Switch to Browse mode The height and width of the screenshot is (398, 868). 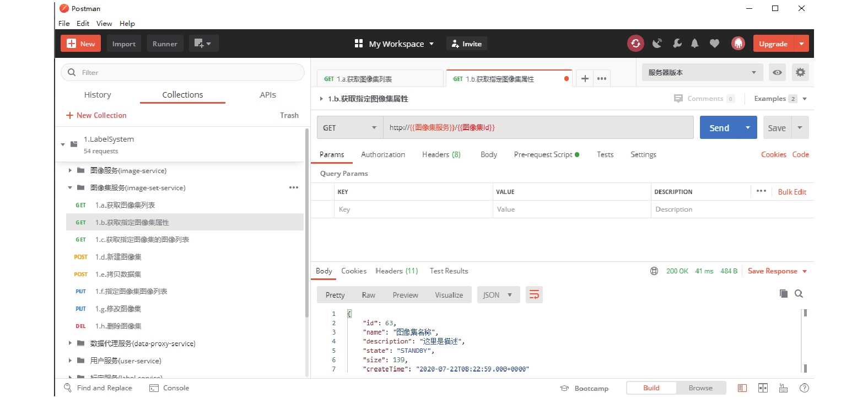coord(700,388)
